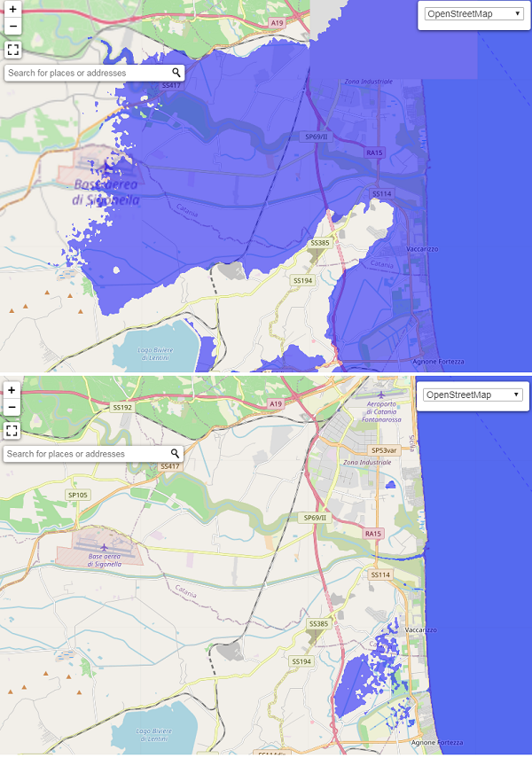
Task: Click the search magnifier on top map
Action: pos(176,73)
